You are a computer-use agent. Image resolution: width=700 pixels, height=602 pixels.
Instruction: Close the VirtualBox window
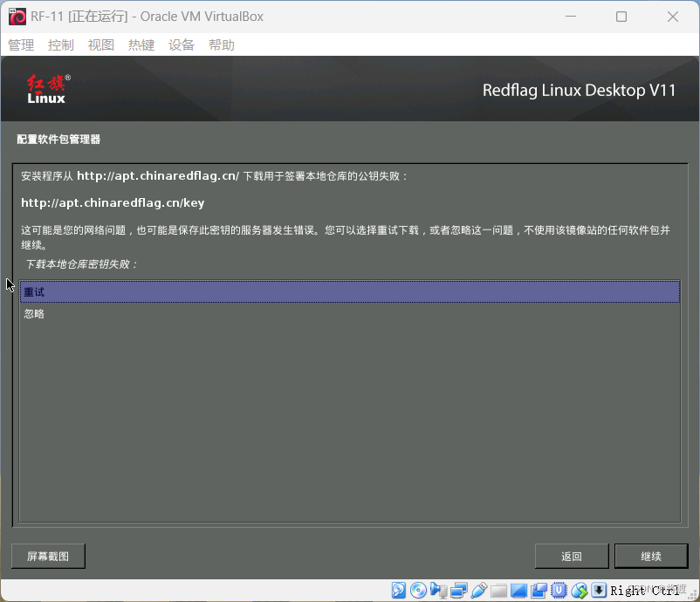672,17
